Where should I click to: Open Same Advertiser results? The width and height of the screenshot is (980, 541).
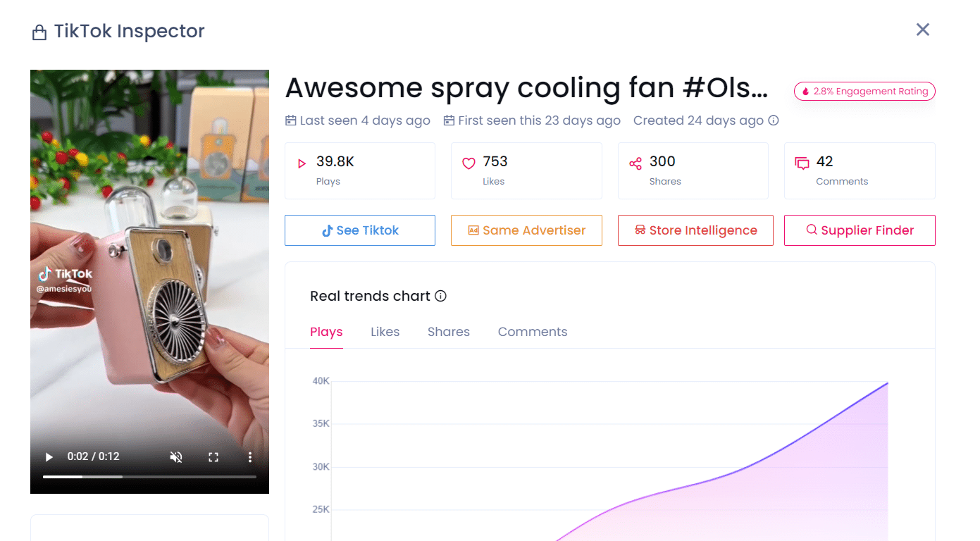click(526, 230)
